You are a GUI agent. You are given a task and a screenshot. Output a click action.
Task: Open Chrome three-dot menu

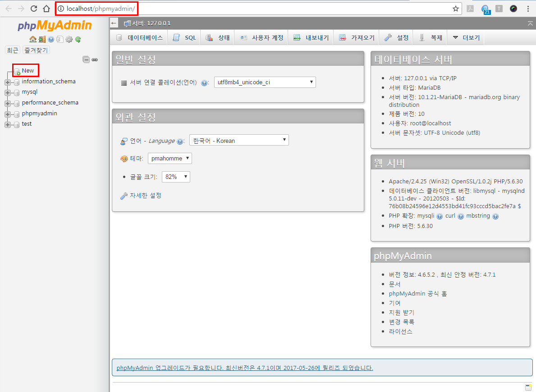(528, 9)
